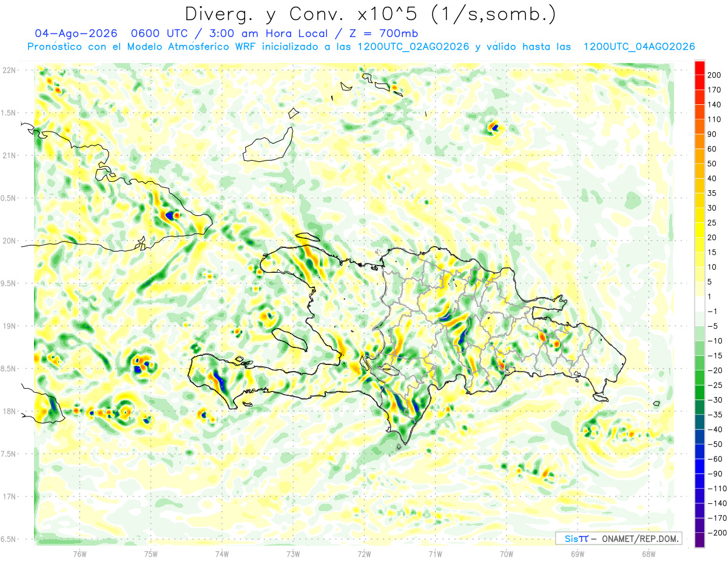Select the 20N latitude label
Image resolution: width=728 pixels, height=562 pixels.
[x=10, y=241]
